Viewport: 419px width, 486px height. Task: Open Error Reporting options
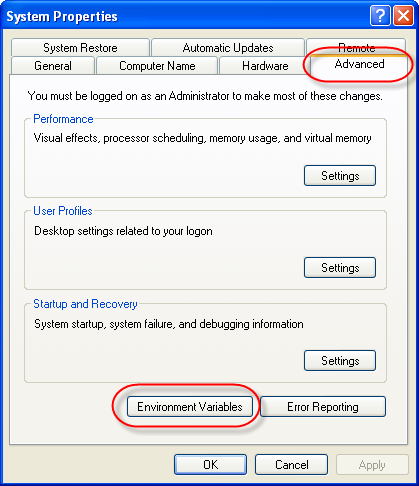click(x=323, y=407)
